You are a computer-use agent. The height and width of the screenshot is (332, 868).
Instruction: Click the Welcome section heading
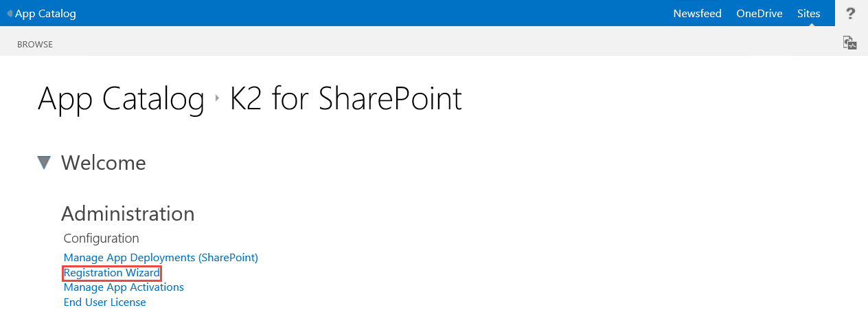click(103, 163)
